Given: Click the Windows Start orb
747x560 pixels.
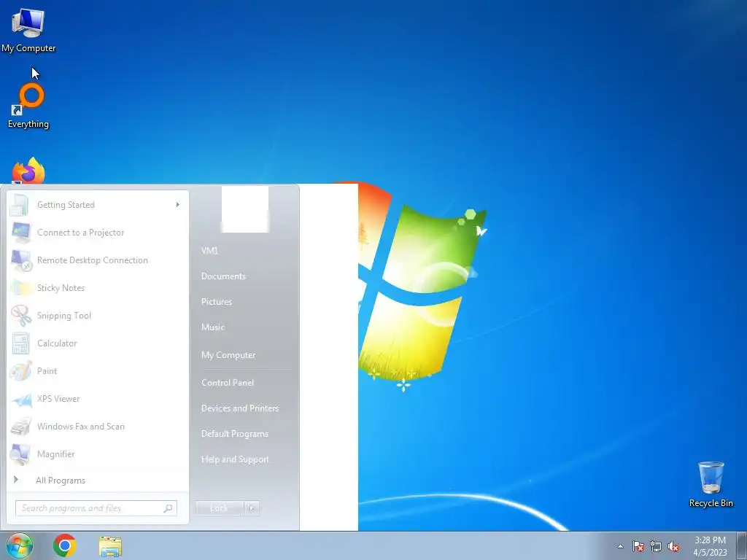Looking at the screenshot, I should pos(19,545).
